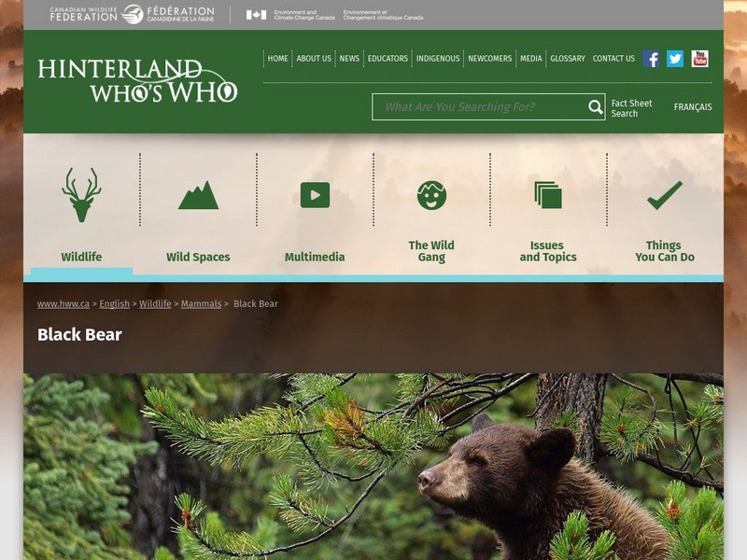Screen dimensions: 747x560
Task: Select the Wild Spaces section label
Action: click(x=198, y=258)
